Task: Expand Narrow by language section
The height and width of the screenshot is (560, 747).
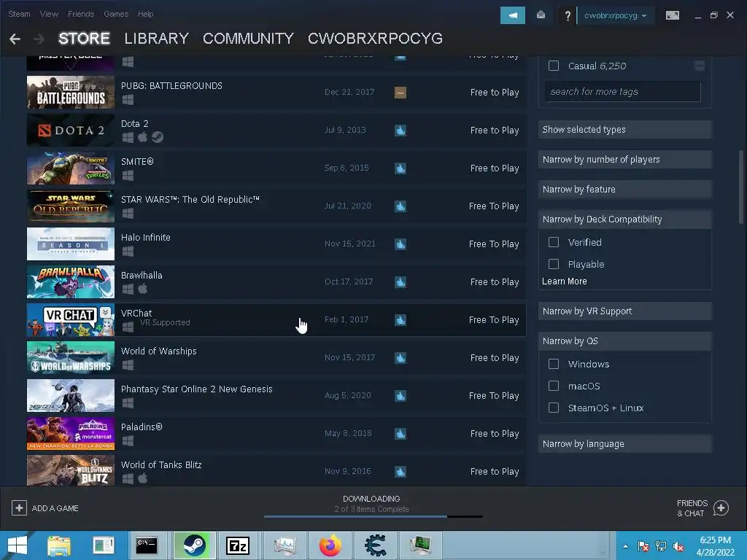Action: [x=625, y=444]
